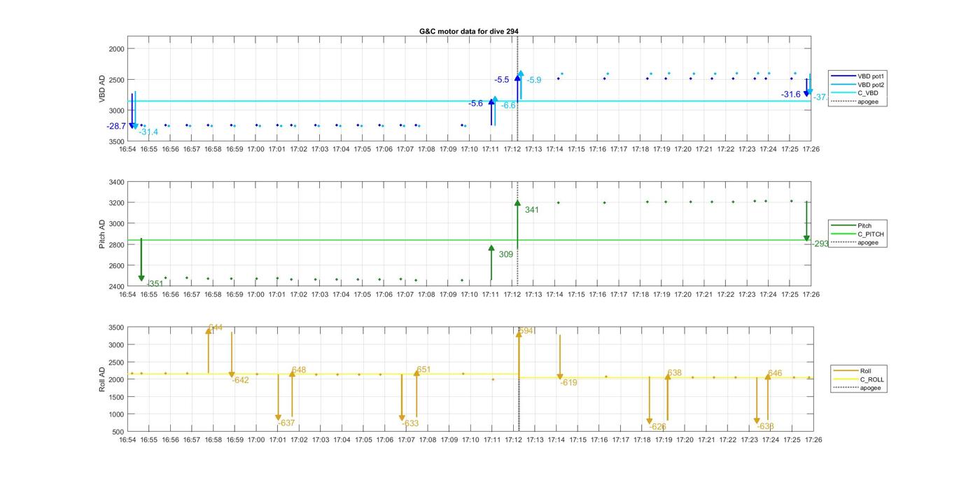
Task: Click the 'Roll AD' y-axis label
Action: coord(102,379)
